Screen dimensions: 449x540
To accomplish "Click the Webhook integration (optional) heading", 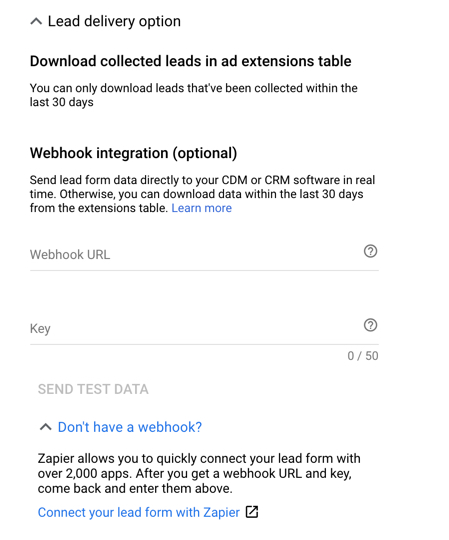I will coord(134,153).
